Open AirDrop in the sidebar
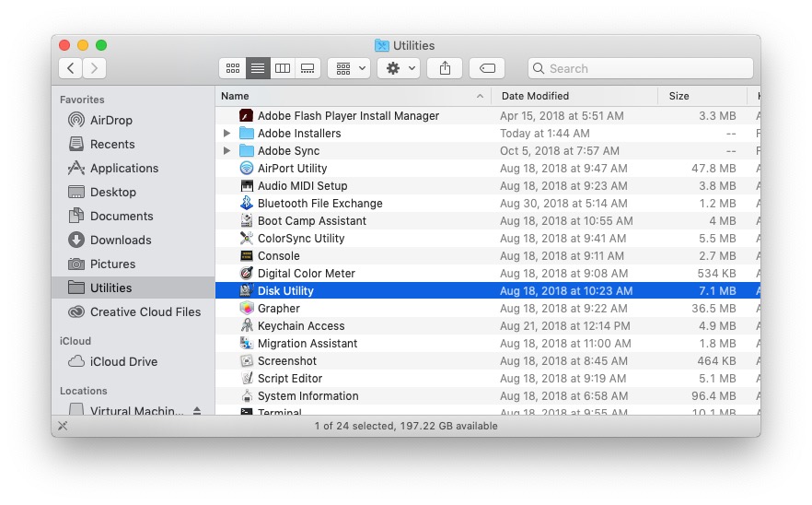The image size is (812, 505). click(110, 120)
